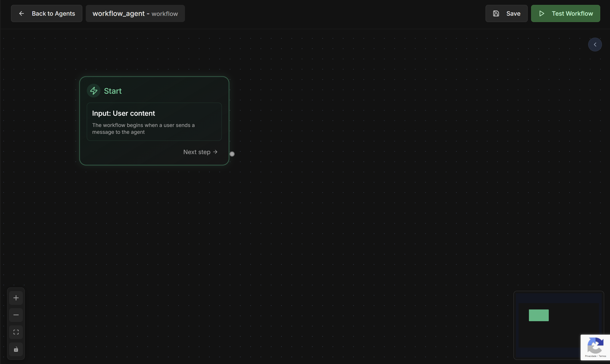Click the back arrow beside Back to Agents

22,13
